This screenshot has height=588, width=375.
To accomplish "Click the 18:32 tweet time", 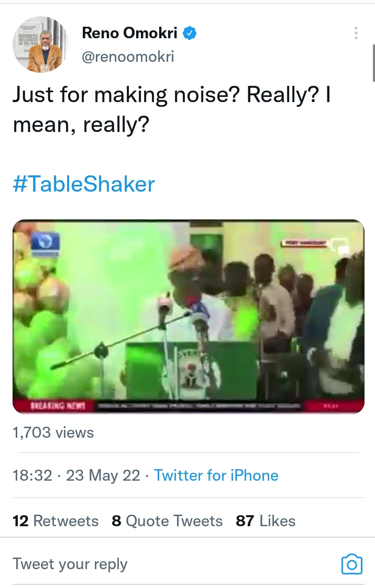I will click(x=32, y=475).
